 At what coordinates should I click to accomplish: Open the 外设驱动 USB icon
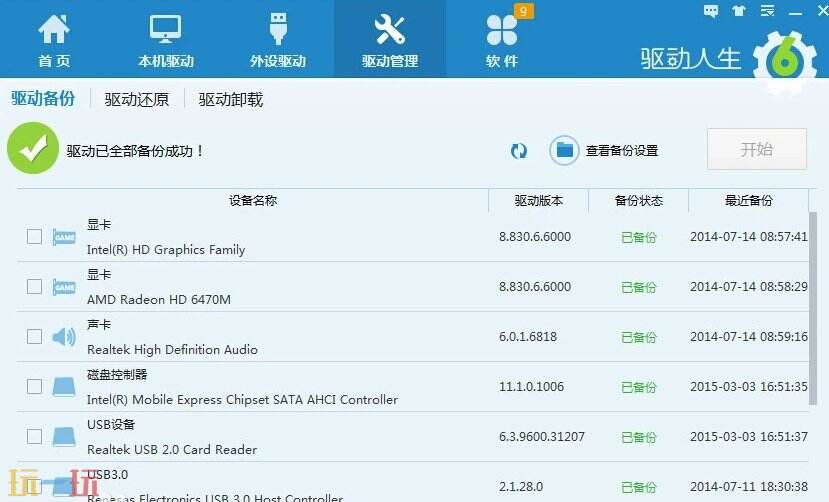tap(278, 29)
